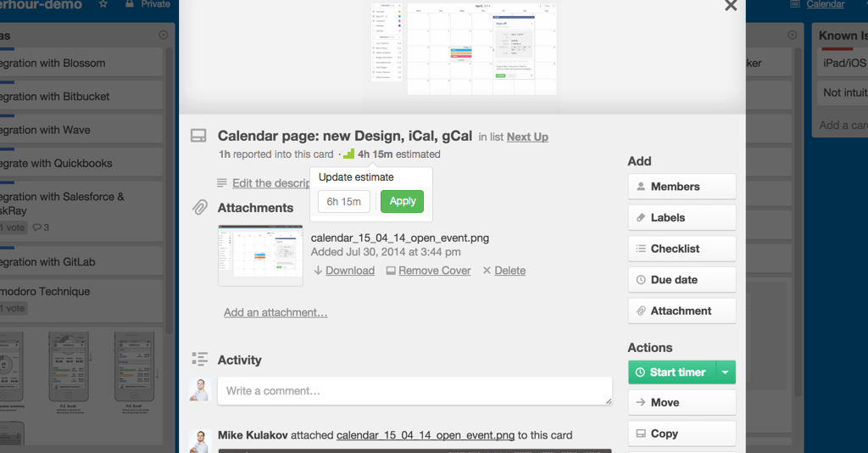Viewport: 868px width, 453px height.
Task: Download the attached image
Action: [350, 271]
